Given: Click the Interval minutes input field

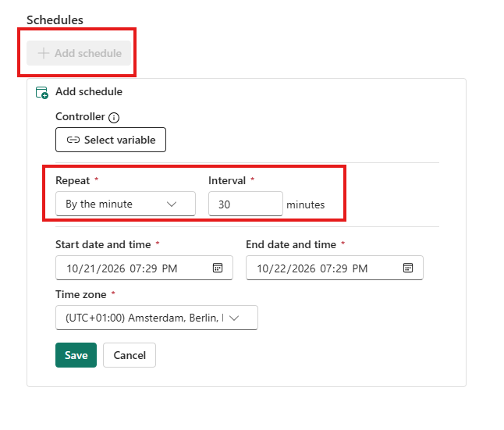Looking at the screenshot, I should pos(246,204).
